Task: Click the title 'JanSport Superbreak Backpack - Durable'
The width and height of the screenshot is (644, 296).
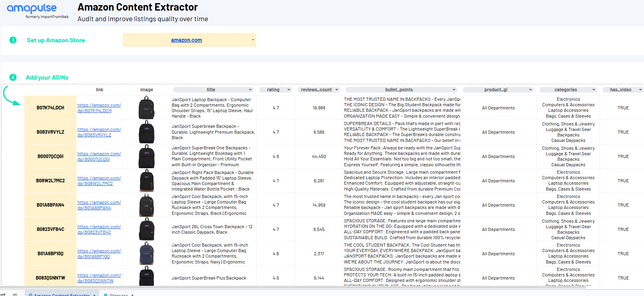Action: [213, 132]
